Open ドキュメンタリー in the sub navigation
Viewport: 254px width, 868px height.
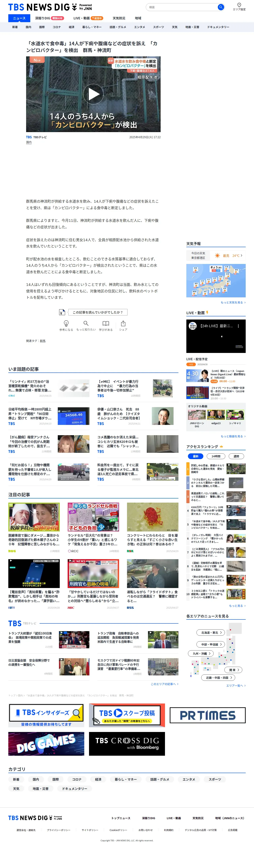[218, 27]
